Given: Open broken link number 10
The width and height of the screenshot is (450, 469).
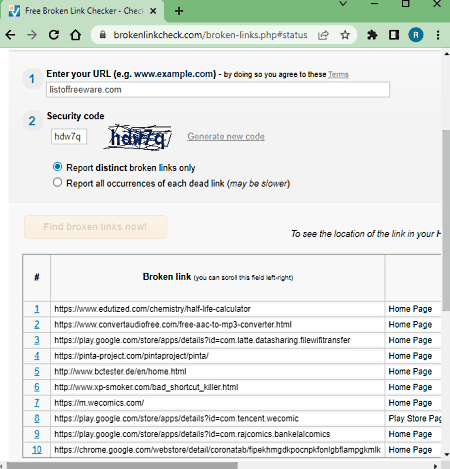Looking at the screenshot, I should 37,450.
